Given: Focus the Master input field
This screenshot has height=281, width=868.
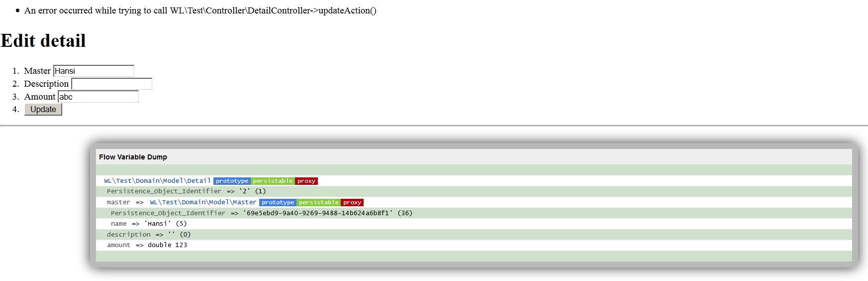Looking at the screenshot, I should pos(94,71).
